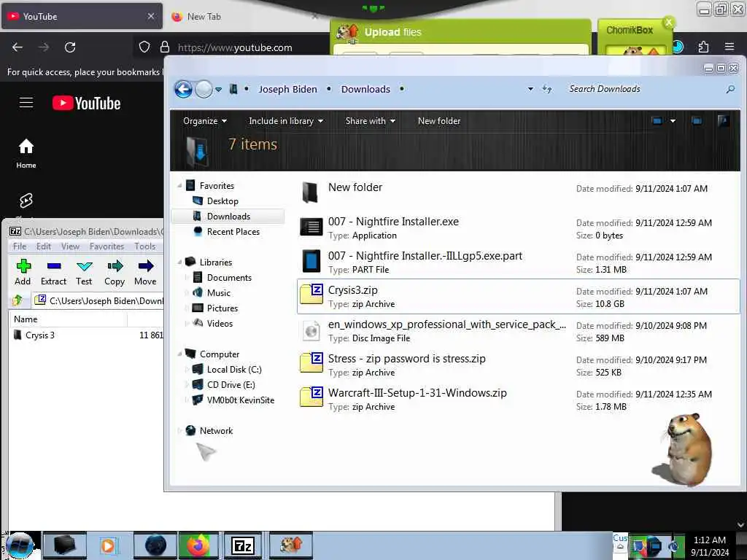Switch to the YouTube browser tab

point(81,16)
